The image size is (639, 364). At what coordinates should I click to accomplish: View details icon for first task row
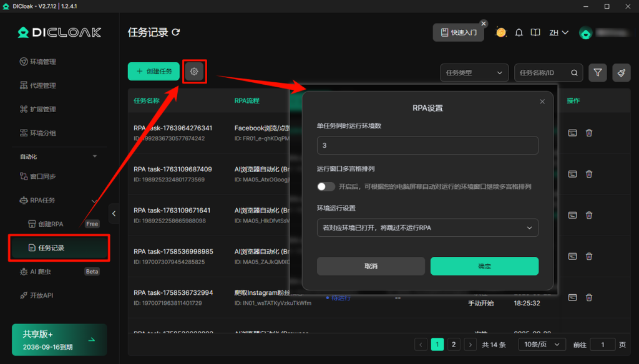pos(572,133)
